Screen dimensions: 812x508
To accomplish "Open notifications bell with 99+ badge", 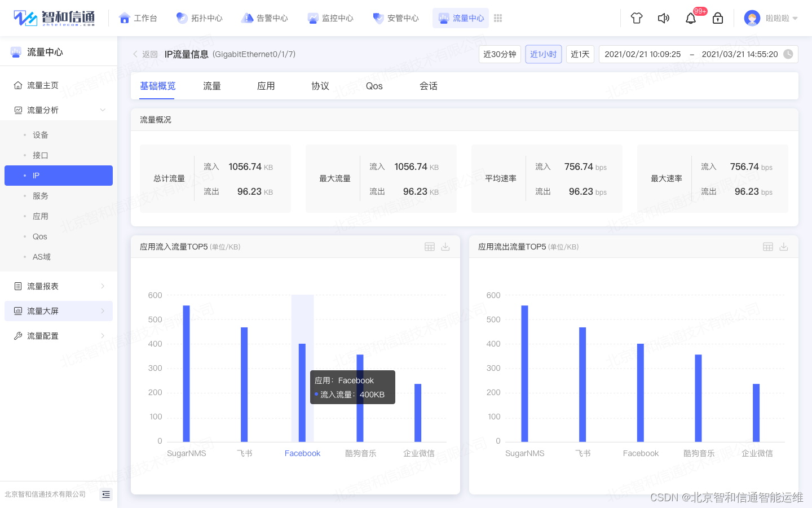I will pyautogui.click(x=691, y=18).
